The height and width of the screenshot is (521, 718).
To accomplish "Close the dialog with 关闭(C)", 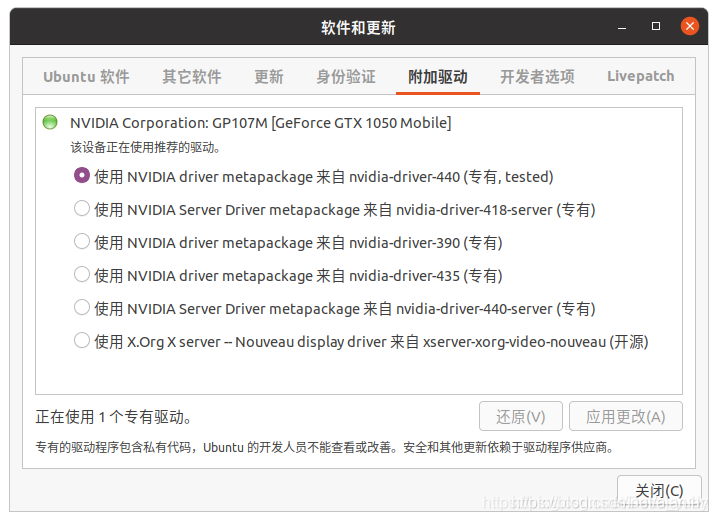I will (659, 491).
